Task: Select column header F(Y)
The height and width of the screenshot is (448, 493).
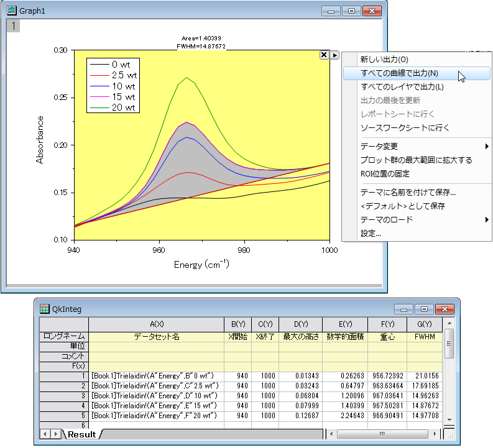Action: click(387, 324)
